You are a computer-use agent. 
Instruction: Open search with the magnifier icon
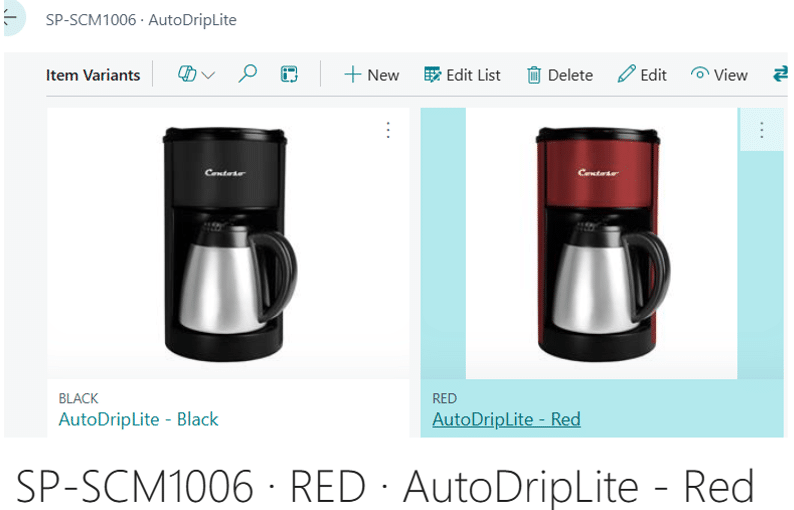click(x=248, y=74)
